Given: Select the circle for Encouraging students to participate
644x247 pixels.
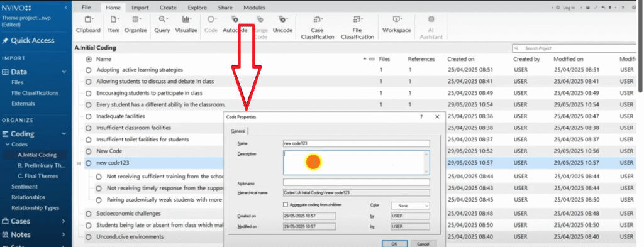Looking at the screenshot, I should [x=88, y=93].
